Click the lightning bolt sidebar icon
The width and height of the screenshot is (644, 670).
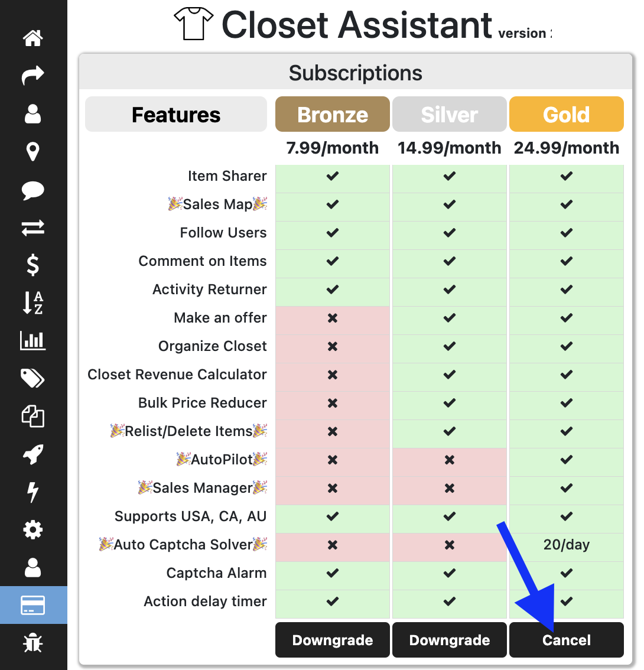[x=33, y=492]
